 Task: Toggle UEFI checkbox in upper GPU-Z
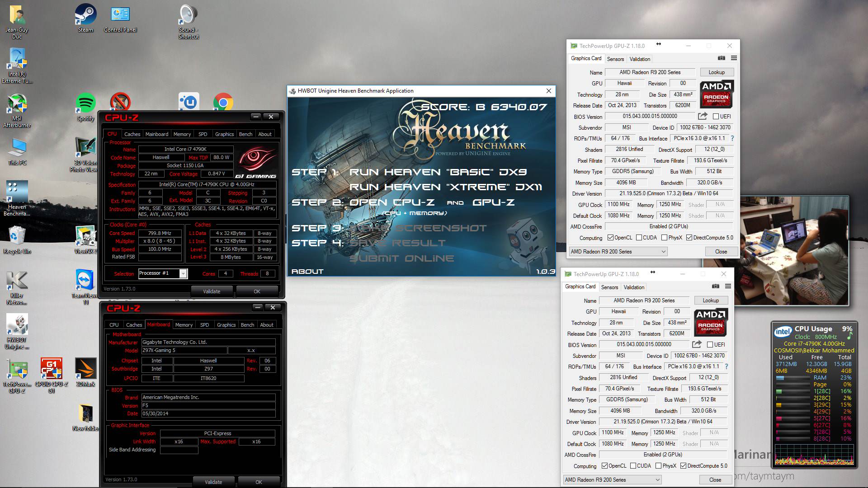click(x=715, y=117)
